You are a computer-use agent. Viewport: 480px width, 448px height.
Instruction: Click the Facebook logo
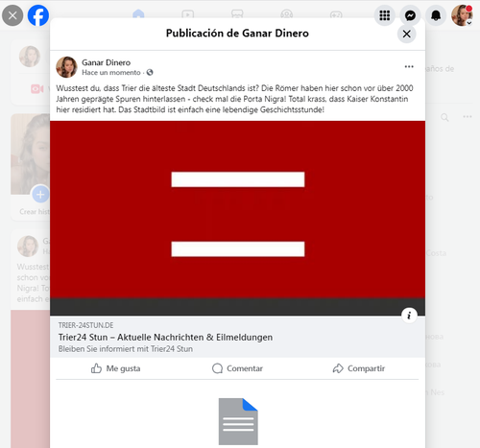click(38, 15)
